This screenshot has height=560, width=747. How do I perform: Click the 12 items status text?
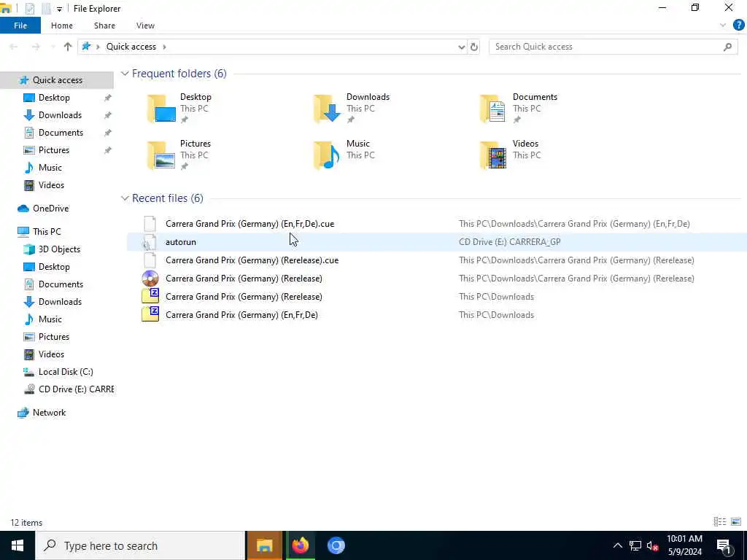tap(26, 523)
